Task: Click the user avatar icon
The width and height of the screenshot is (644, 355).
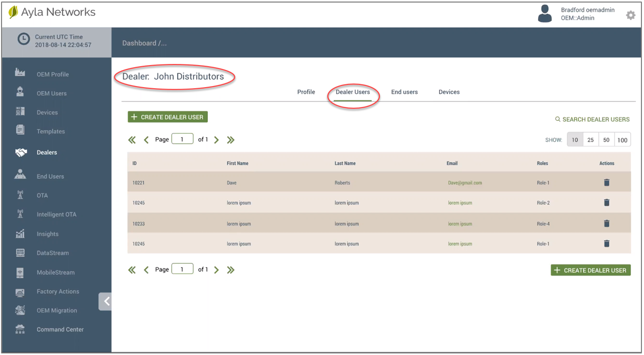Action: coord(545,14)
